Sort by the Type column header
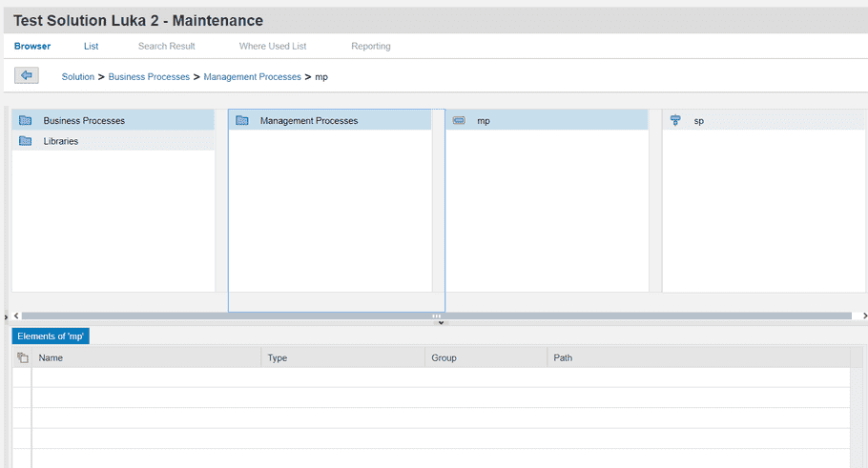This screenshot has width=868, height=468. pos(343,358)
